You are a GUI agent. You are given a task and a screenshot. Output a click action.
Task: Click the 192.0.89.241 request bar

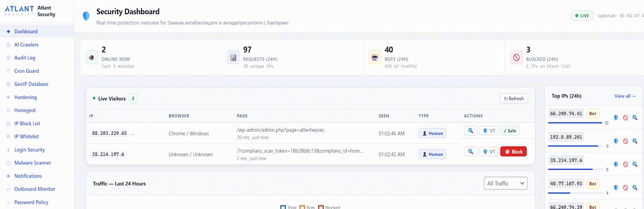575,146
